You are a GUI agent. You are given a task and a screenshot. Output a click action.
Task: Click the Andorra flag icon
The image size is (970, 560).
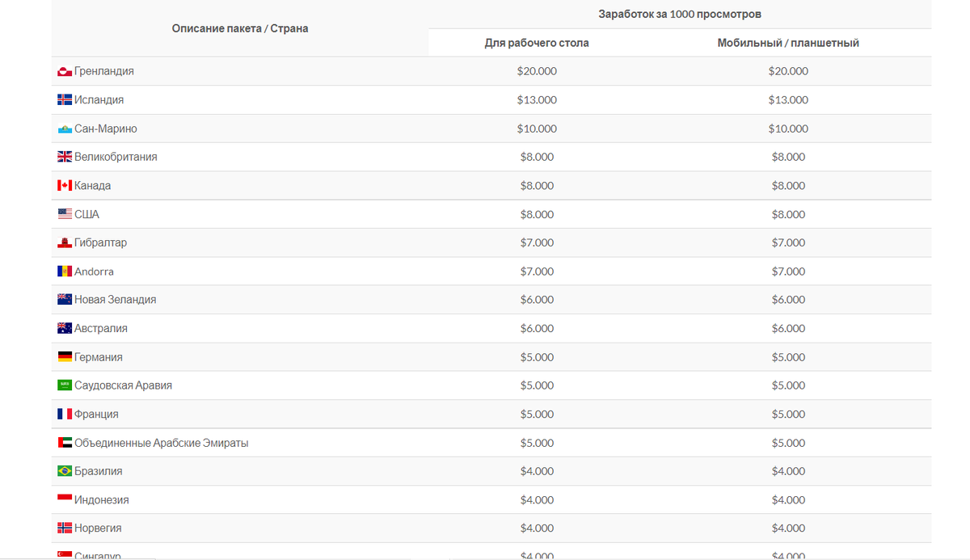pos(65,272)
